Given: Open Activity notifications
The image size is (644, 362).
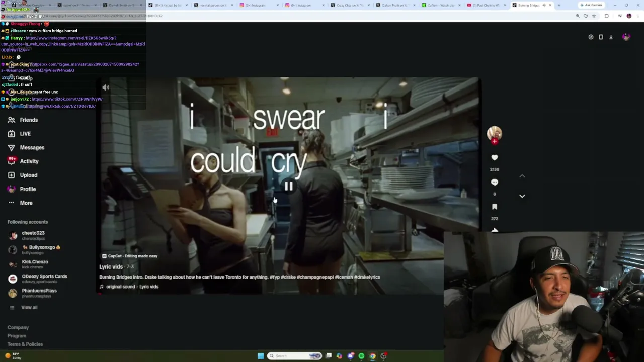Looking at the screenshot, I should [x=23, y=161].
